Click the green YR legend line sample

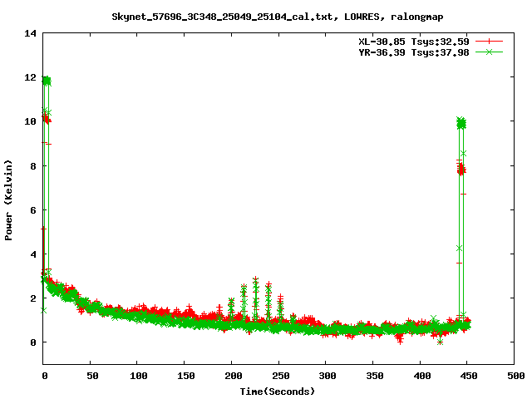point(489,52)
